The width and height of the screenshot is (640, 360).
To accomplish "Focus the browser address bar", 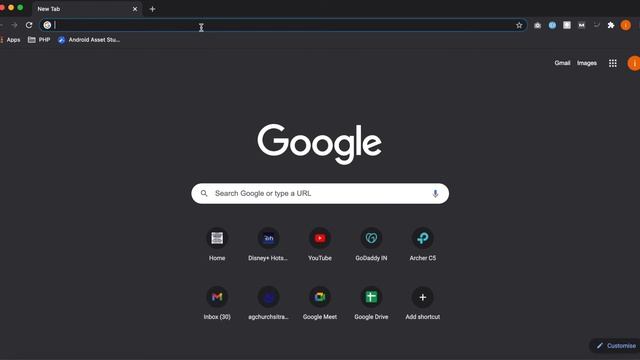I will point(283,25).
